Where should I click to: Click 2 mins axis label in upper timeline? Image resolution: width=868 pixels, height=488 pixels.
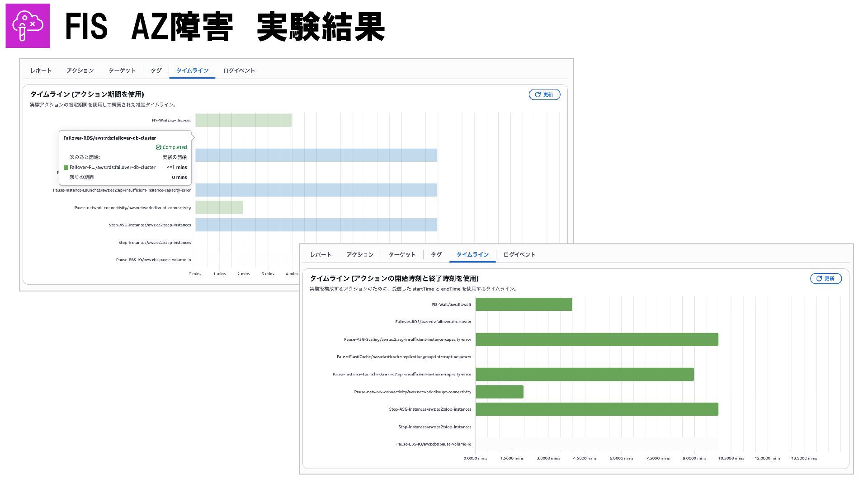[x=244, y=274]
